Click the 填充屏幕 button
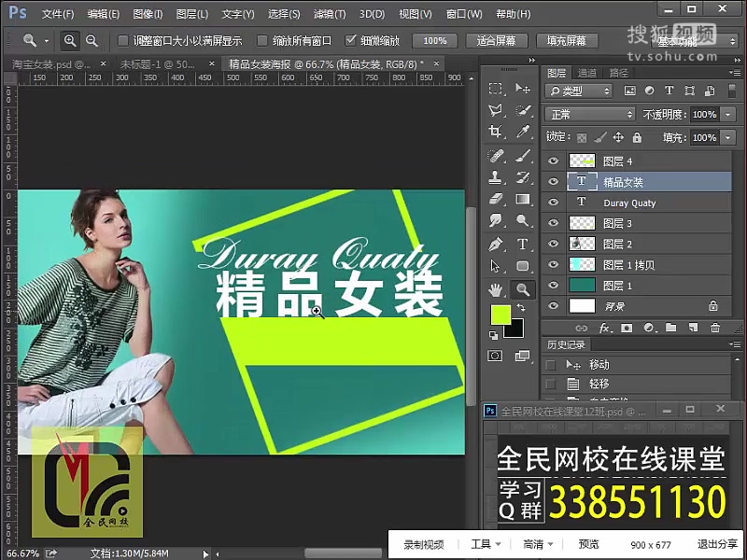 pyautogui.click(x=567, y=41)
